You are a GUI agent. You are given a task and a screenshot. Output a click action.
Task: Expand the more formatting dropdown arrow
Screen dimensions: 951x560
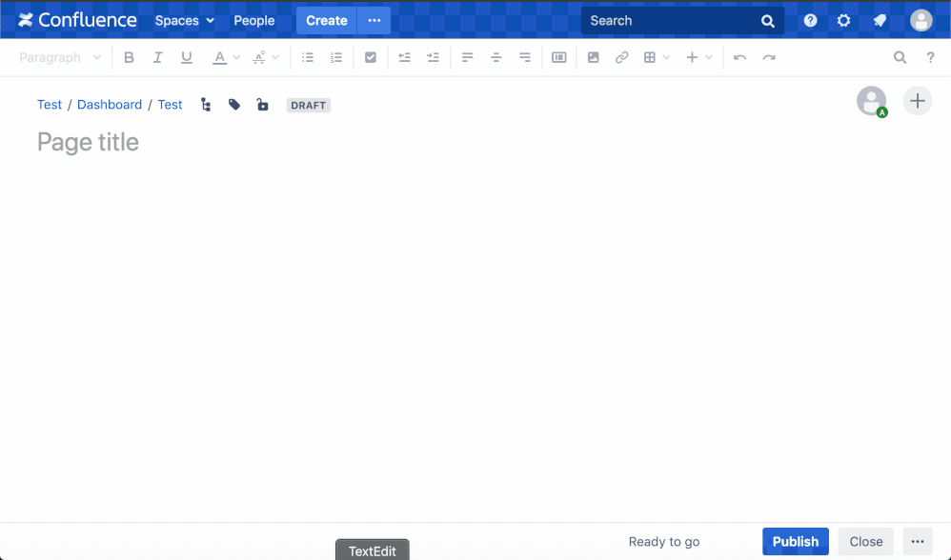click(x=275, y=57)
